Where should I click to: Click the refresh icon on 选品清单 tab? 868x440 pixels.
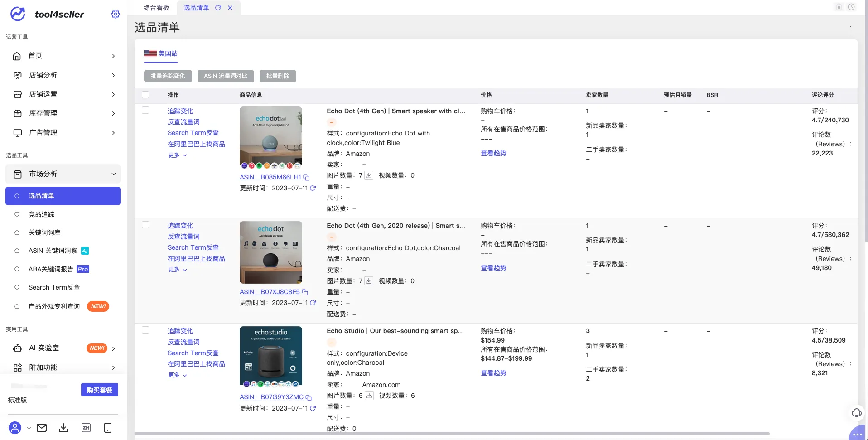218,8
